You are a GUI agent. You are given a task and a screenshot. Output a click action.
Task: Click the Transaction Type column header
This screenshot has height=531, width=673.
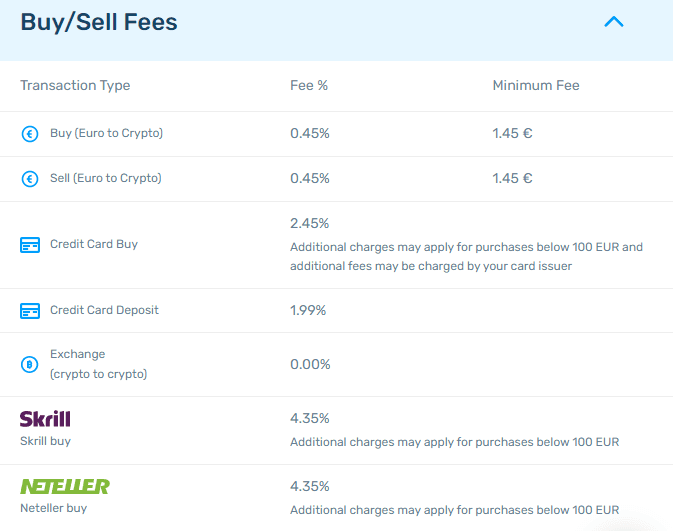coord(75,85)
